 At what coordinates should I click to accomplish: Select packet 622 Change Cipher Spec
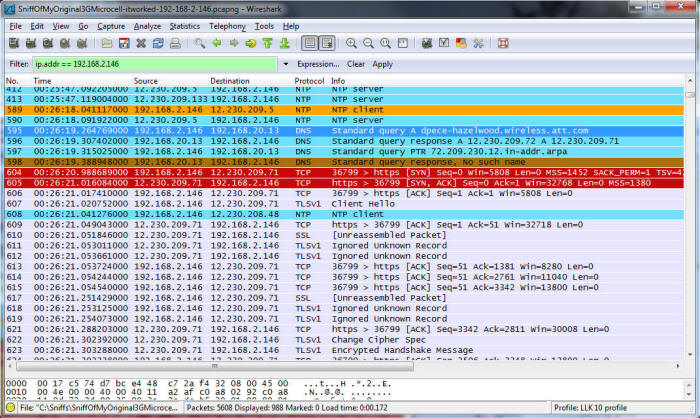pyautogui.click(x=344, y=340)
